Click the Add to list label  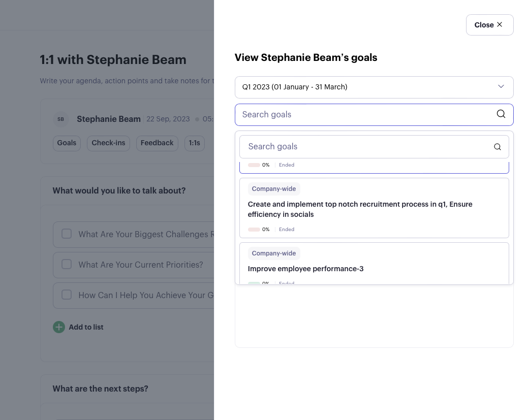86,327
